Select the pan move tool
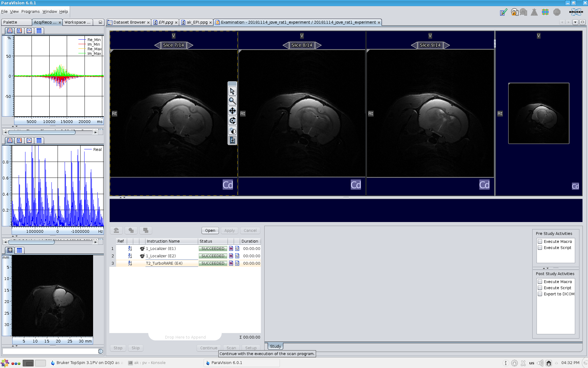Screen dimensions: 588x368 click(232, 111)
